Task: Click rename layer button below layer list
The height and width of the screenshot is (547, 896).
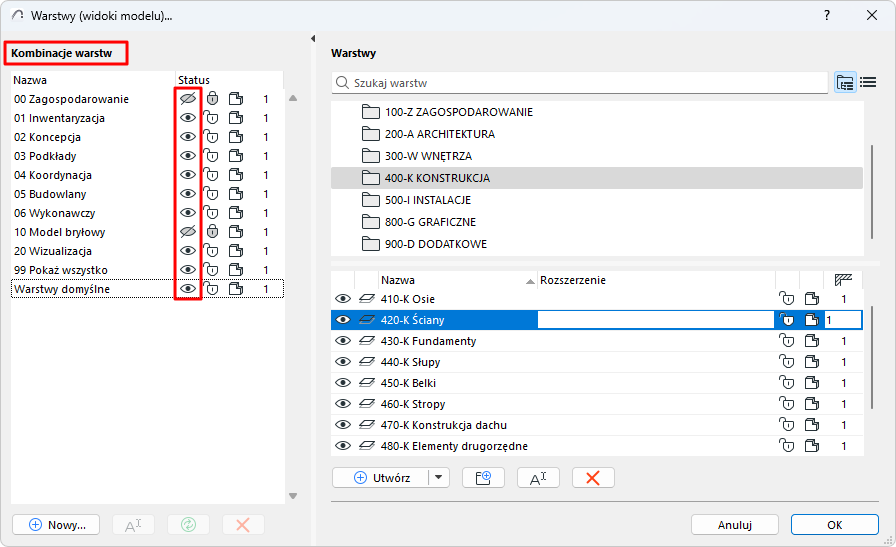Action: (538, 478)
